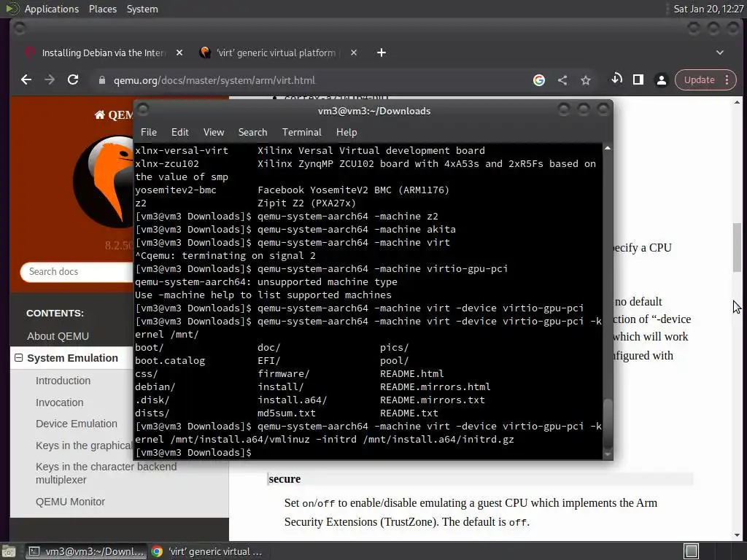Click the date and time clock
The height and width of the screenshot is (560, 747).
click(x=708, y=9)
